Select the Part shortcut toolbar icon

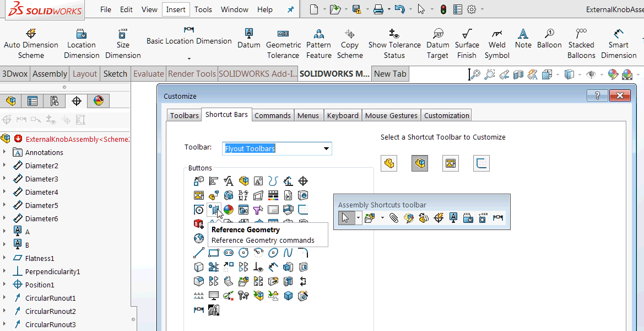click(389, 164)
